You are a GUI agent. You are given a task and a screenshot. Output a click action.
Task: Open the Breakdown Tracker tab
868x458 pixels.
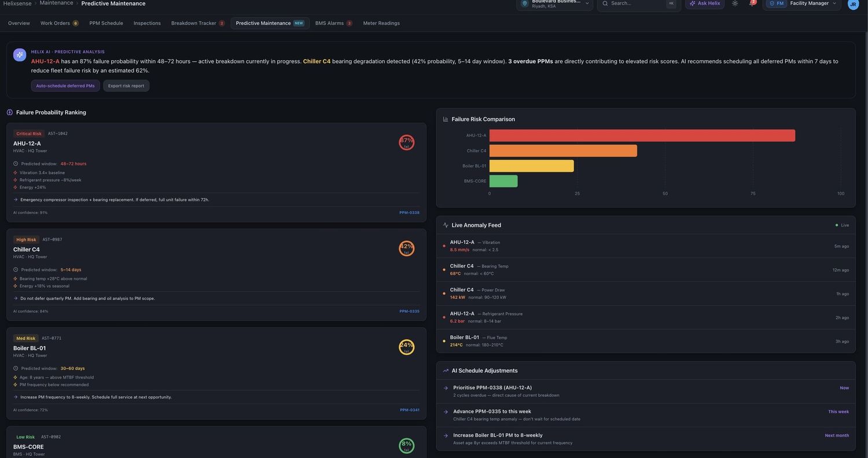click(198, 23)
